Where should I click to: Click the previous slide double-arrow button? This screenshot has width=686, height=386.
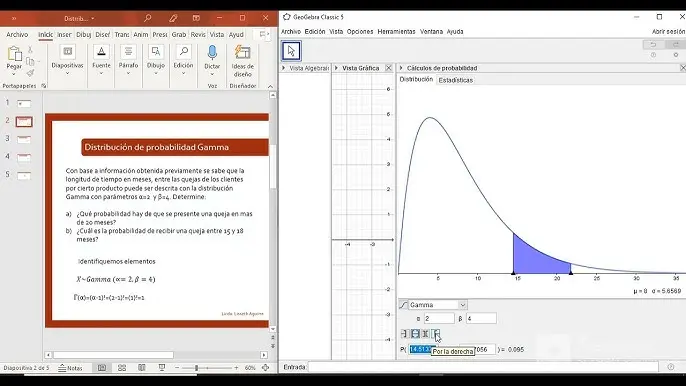[x=273, y=337]
